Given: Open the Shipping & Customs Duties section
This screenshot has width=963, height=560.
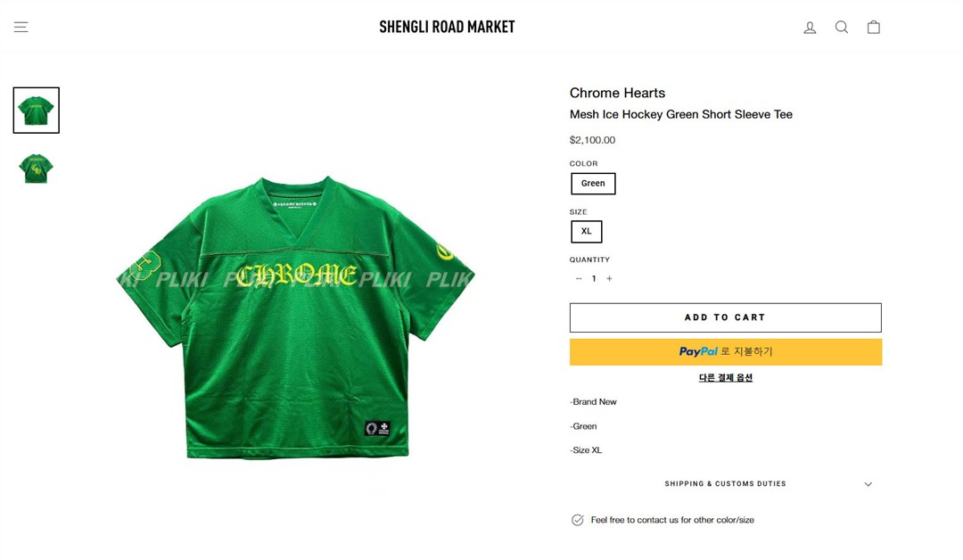Looking at the screenshot, I should pyautogui.click(x=725, y=484).
